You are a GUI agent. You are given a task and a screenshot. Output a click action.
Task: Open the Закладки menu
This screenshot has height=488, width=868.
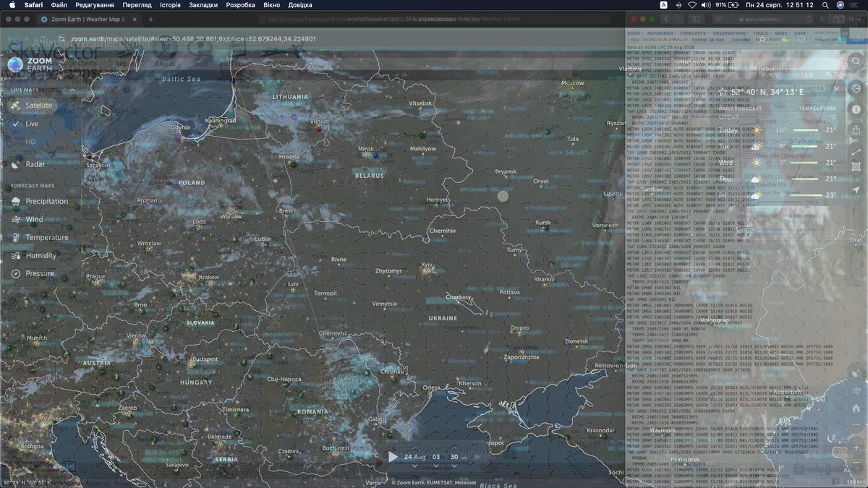tap(203, 5)
